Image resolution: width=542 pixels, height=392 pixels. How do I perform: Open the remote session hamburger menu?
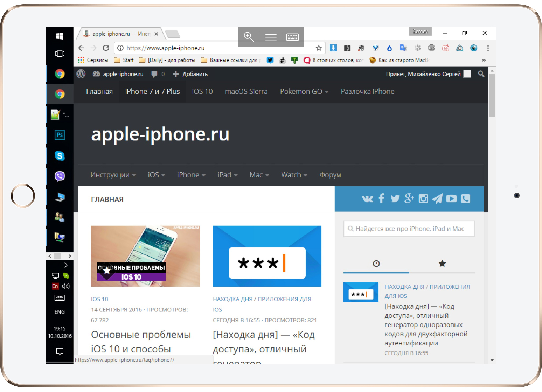271,37
